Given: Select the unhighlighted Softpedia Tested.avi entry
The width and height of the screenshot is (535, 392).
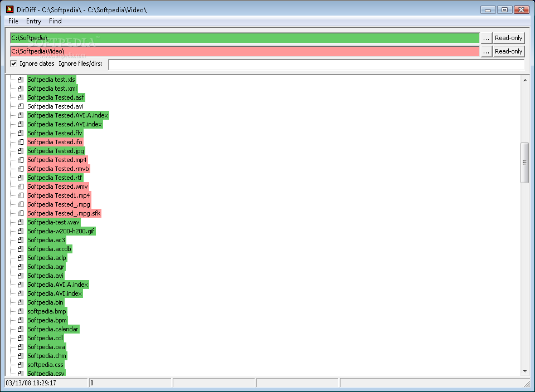Looking at the screenshot, I should pos(55,106).
